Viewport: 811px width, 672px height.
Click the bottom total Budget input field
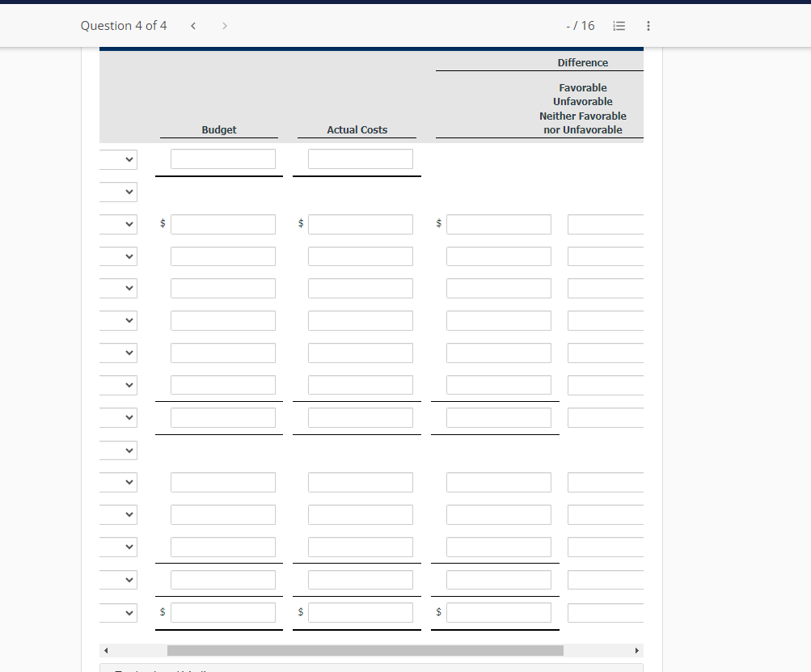tap(222, 611)
